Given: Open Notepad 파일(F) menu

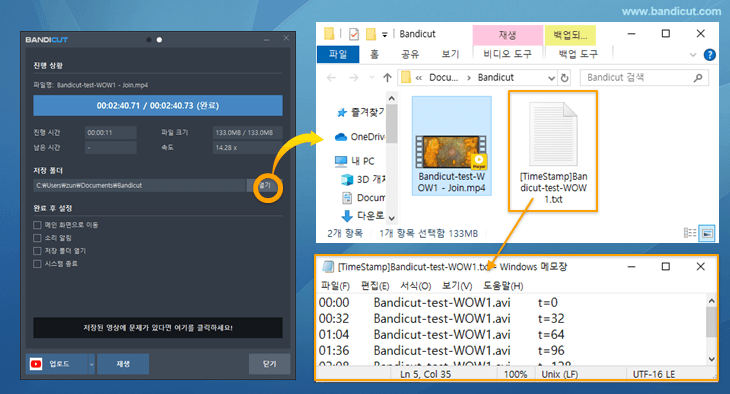Looking at the screenshot, I should coord(335,286).
